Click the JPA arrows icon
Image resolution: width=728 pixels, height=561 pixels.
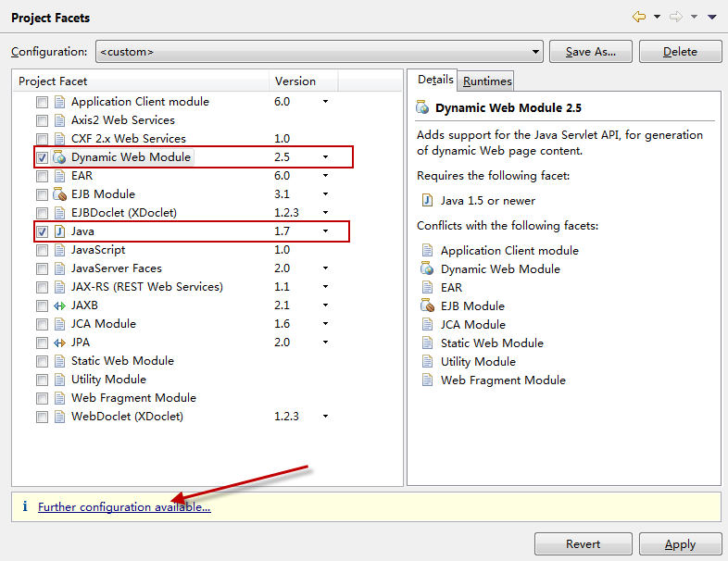[x=59, y=343]
